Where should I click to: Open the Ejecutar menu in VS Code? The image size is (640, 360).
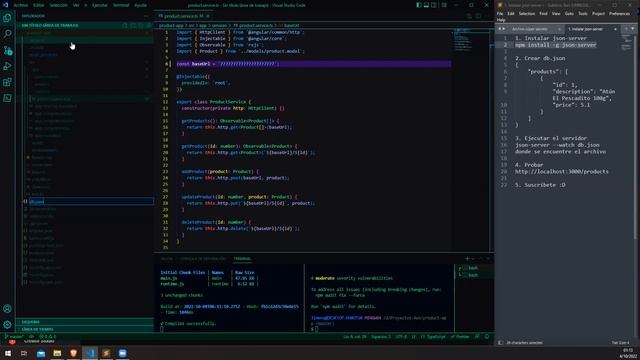pos(100,5)
